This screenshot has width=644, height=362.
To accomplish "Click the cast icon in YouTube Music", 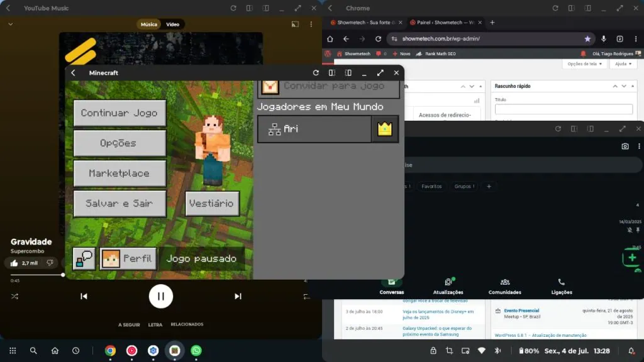I will [x=294, y=25].
